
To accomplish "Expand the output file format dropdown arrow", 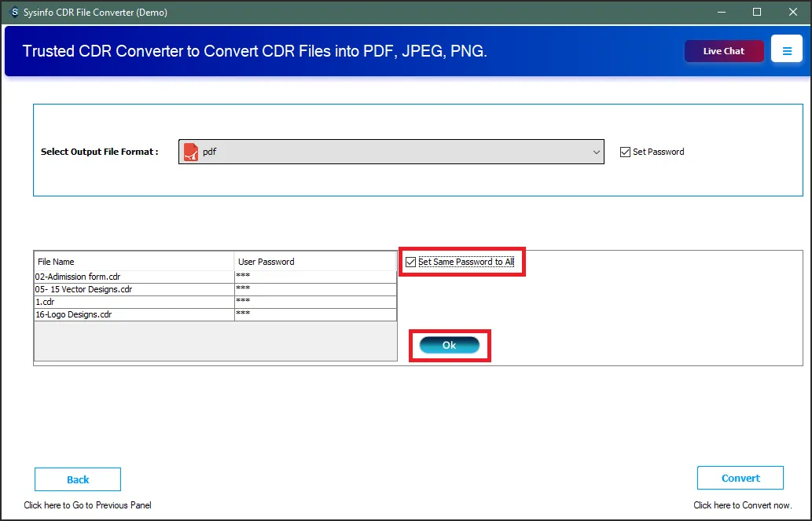I will pyautogui.click(x=596, y=152).
